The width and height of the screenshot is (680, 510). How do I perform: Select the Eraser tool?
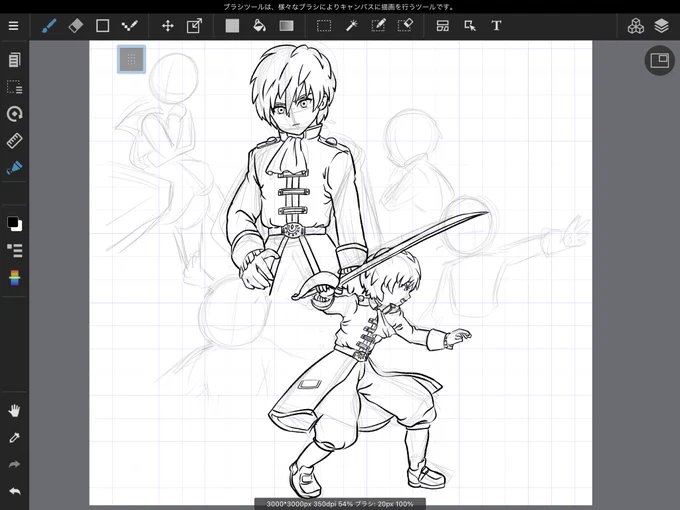[76, 26]
